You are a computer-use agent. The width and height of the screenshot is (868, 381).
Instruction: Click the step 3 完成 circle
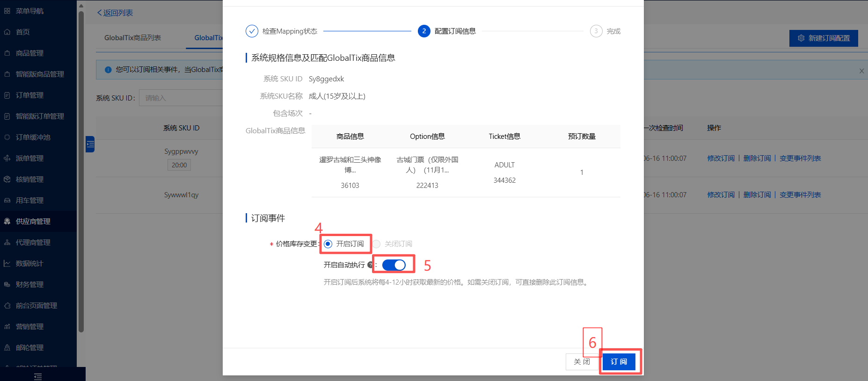596,31
